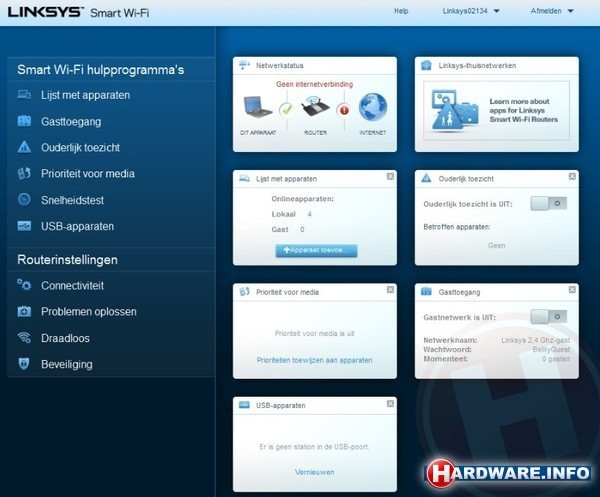Click the USB-apparaten sidebar icon

point(24,226)
